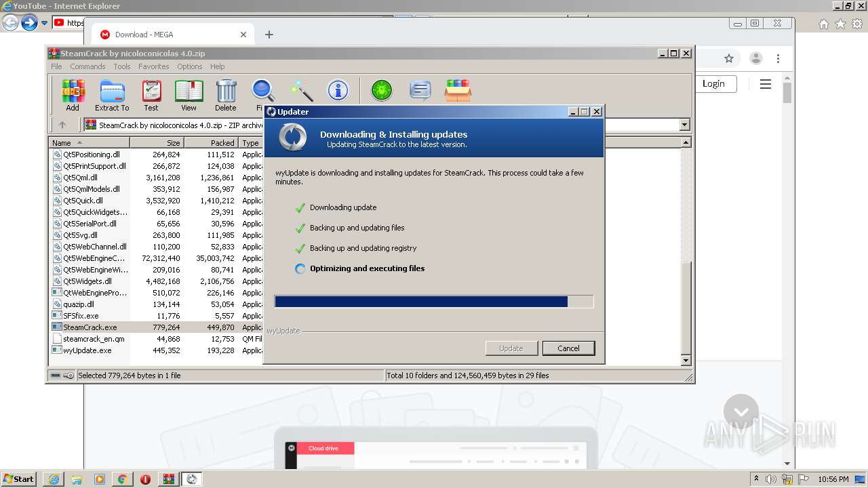Open the three-dot browser menu

pos(778,58)
